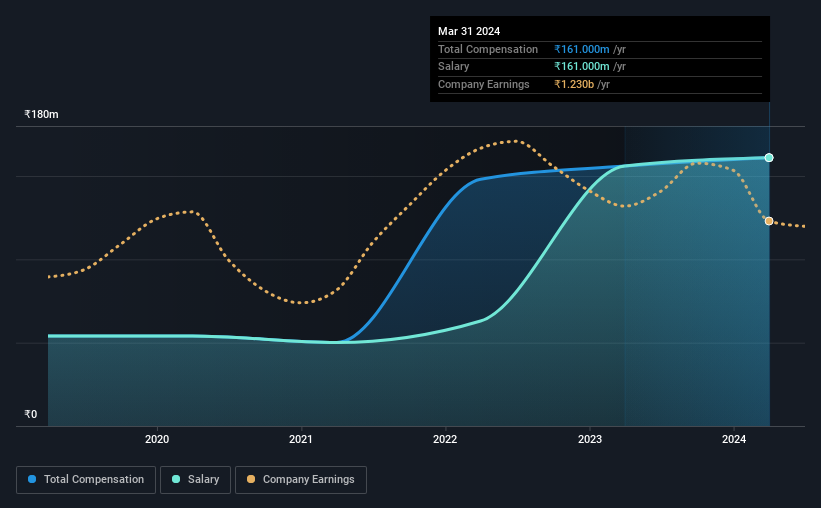Click Salary label in tooltip
This screenshot has width=821, height=508.
coord(453,67)
